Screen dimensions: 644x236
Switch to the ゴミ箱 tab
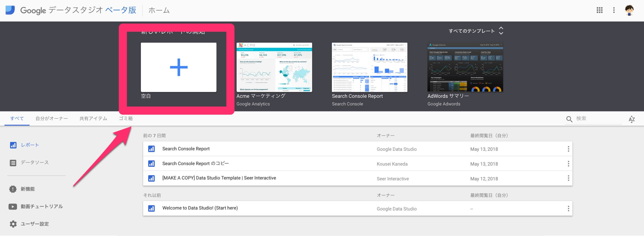point(126,118)
